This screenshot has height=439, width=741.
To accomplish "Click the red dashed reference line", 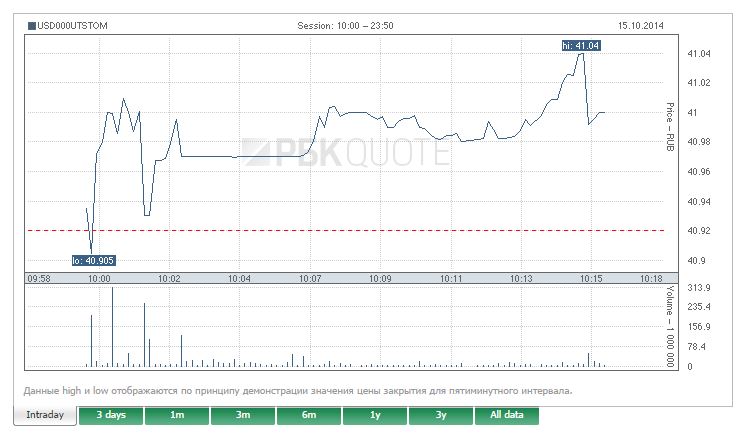I will [400, 230].
